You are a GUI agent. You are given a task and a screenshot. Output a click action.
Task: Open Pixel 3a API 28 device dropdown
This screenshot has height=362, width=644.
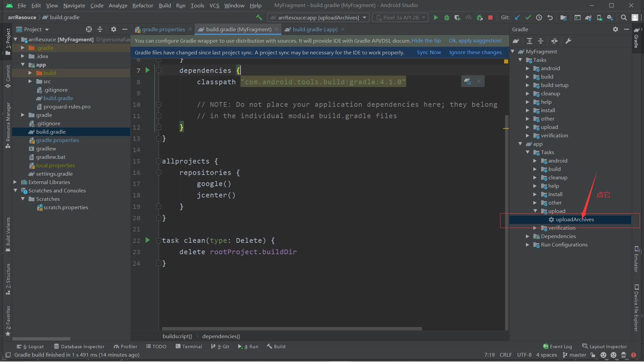click(400, 17)
